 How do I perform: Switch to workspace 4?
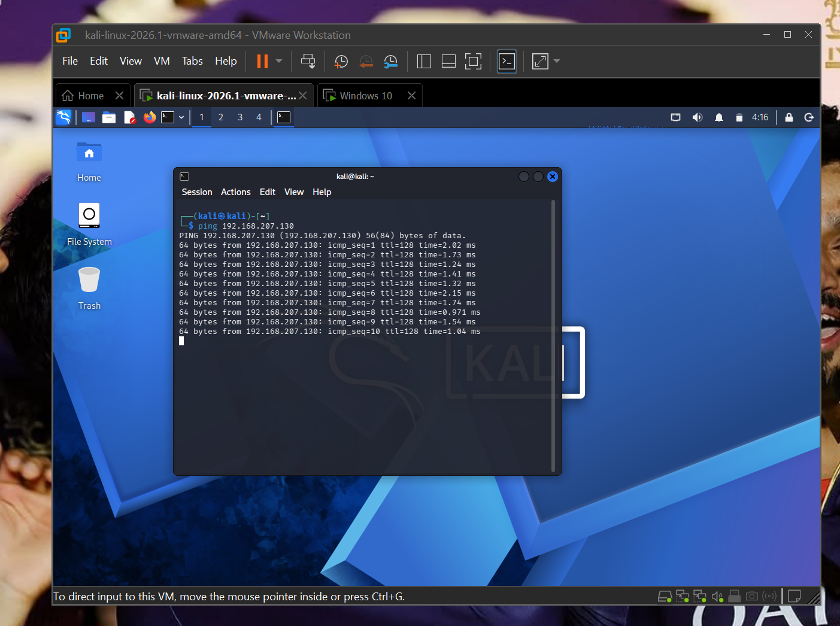tap(259, 117)
